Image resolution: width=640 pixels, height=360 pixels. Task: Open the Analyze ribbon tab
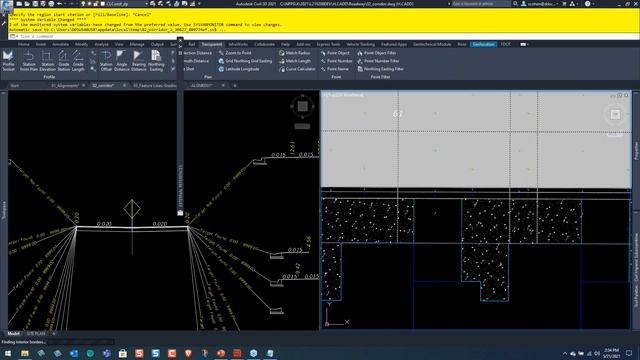pyautogui.click(x=101, y=44)
